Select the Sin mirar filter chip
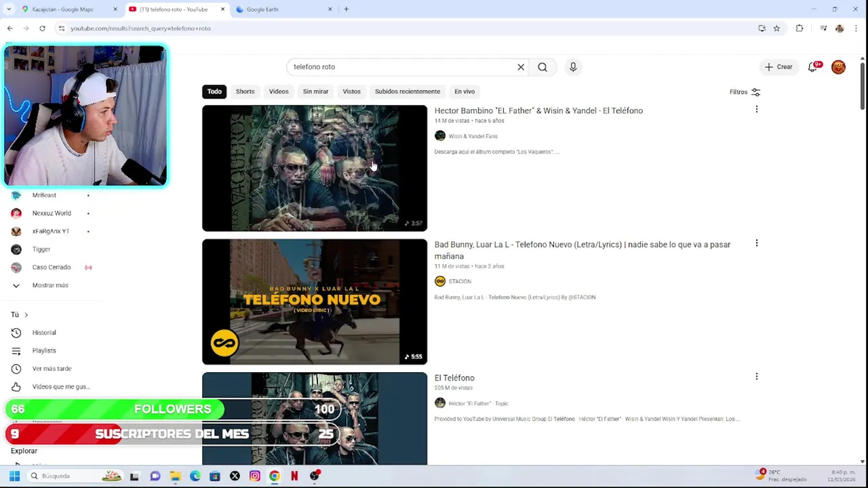The width and height of the screenshot is (868, 488). point(315,91)
